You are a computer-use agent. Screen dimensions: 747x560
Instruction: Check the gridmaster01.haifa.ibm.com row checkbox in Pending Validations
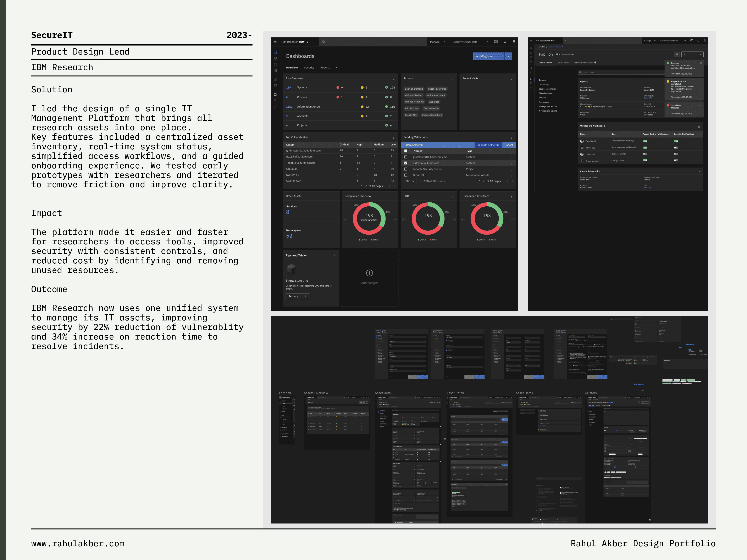click(x=406, y=157)
